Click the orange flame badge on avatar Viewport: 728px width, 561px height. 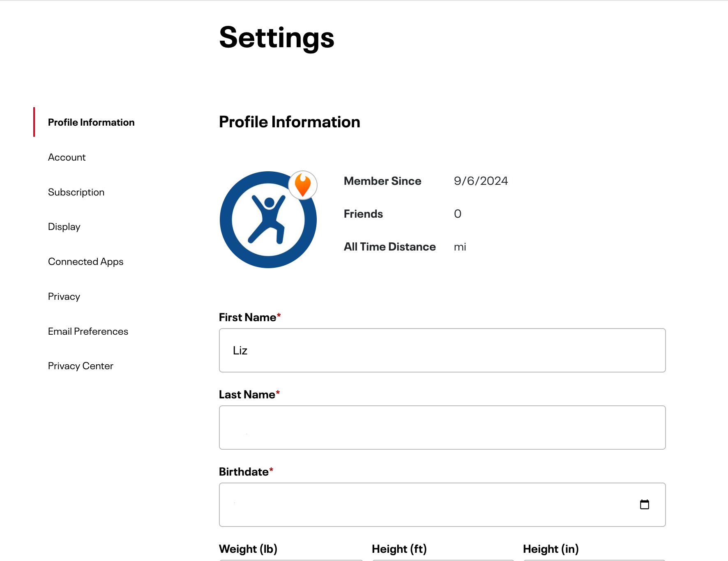(303, 185)
